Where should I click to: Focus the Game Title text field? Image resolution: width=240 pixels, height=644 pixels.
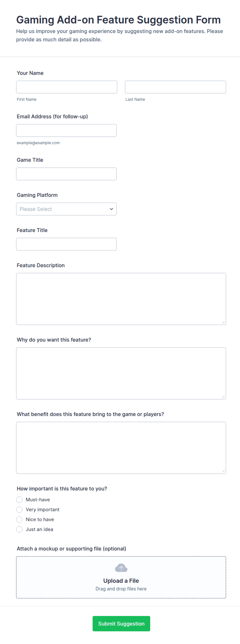pyautogui.click(x=66, y=174)
